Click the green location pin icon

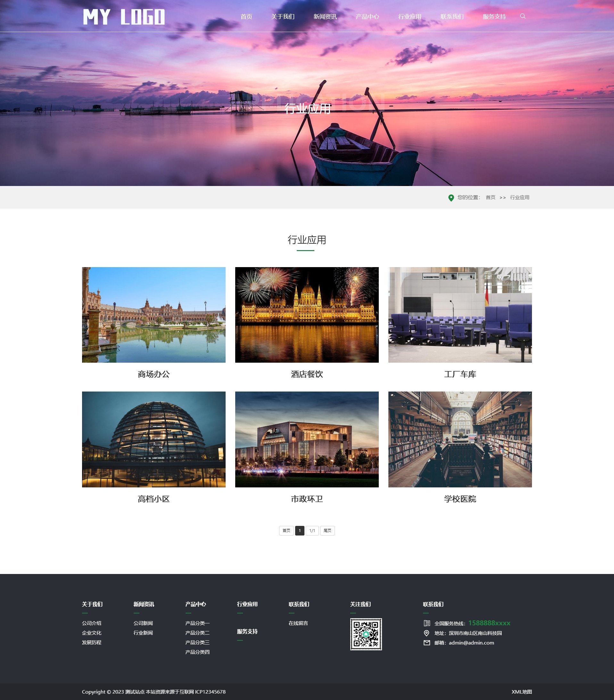point(451,198)
